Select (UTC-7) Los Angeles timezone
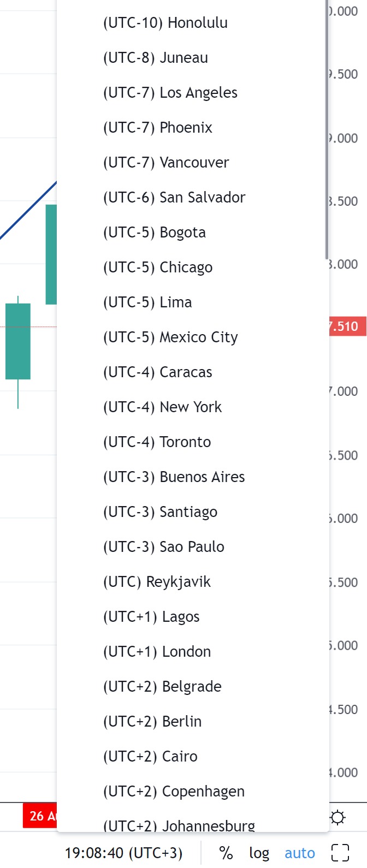Viewport: 367px width, 868px height. click(170, 92)
